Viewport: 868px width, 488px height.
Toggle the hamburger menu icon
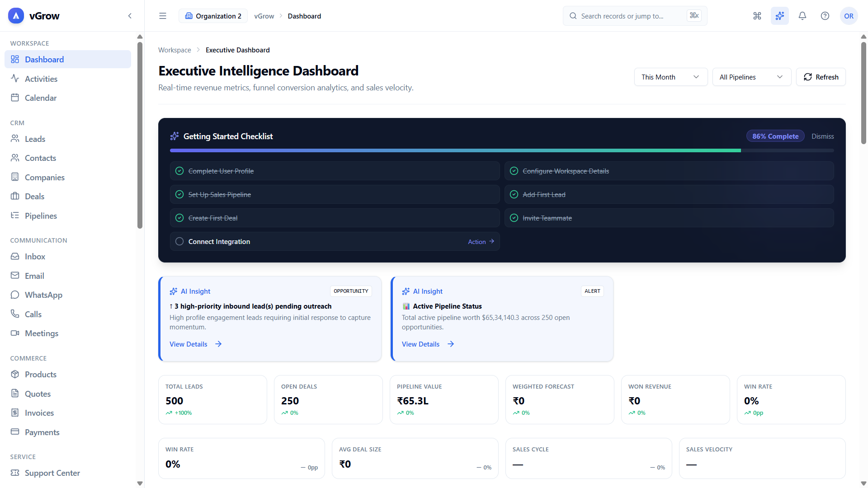[163, 16]
